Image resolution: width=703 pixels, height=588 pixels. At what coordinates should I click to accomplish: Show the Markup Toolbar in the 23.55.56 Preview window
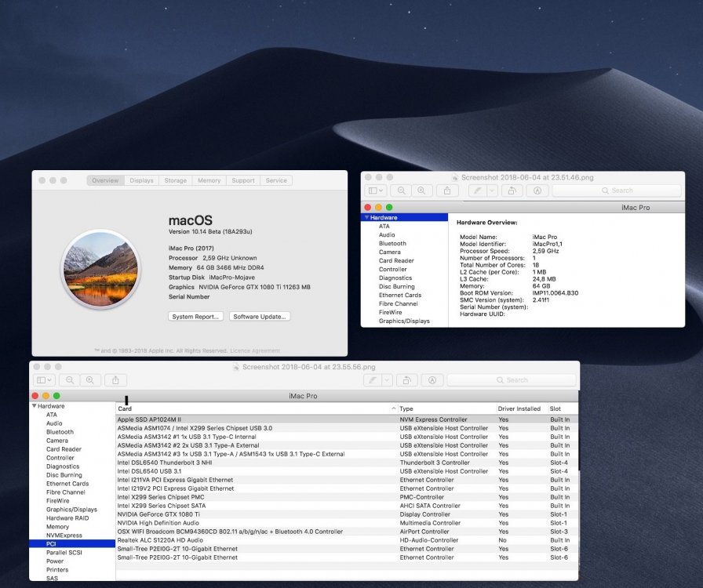(432, 380)
